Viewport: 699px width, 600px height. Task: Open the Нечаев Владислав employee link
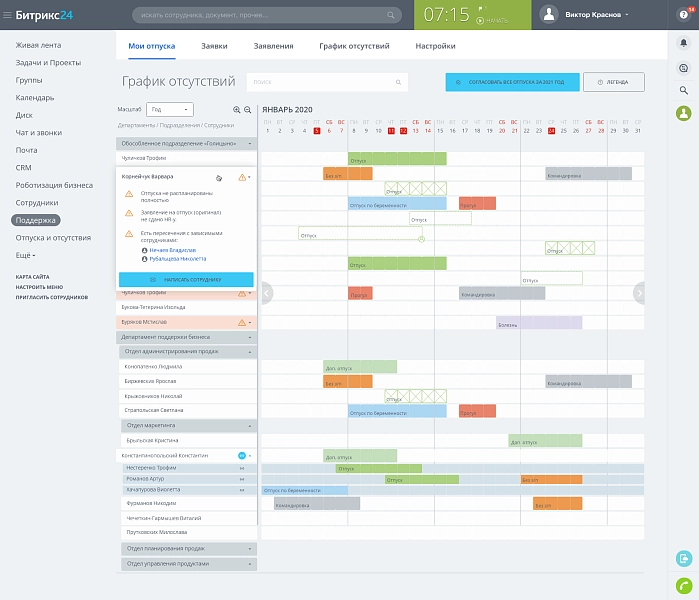point(173,250)
